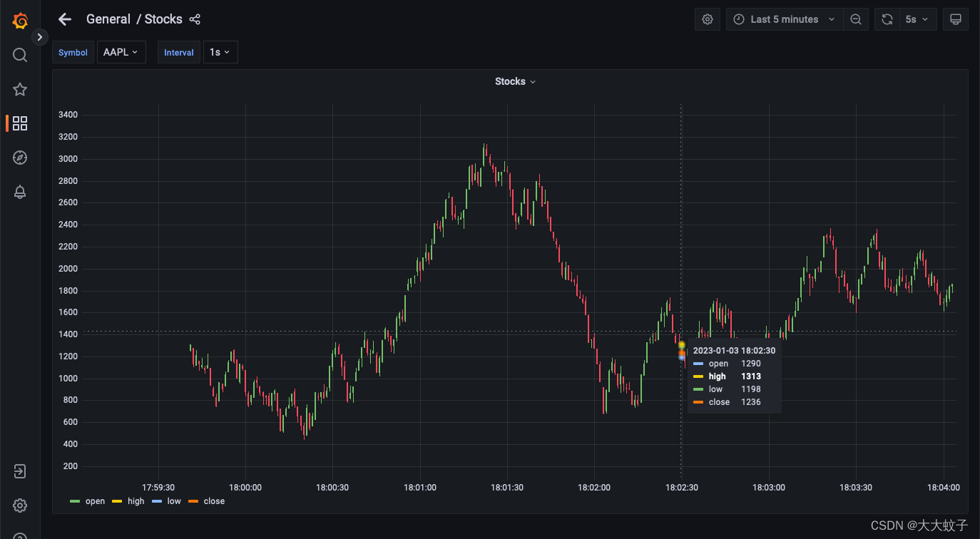Open the Alerting bell icon
980x539 pixels.
point(20,192)
